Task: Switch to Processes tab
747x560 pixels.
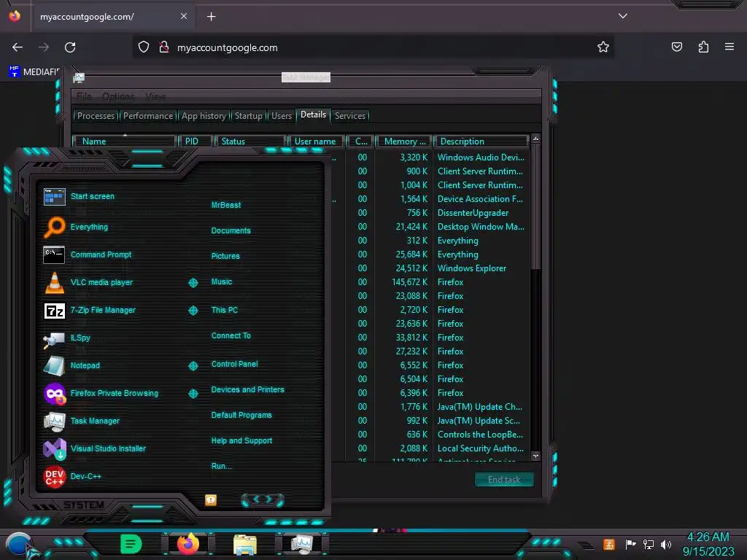Action: tap(96, 116)
